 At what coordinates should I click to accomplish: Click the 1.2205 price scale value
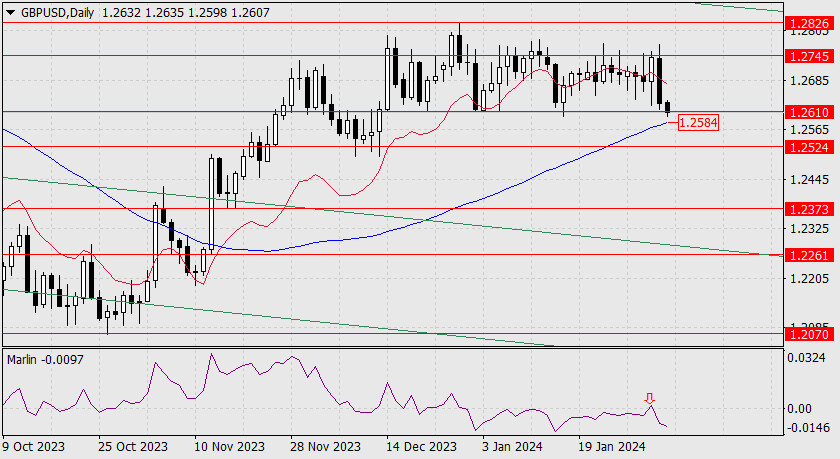point(809,279)
